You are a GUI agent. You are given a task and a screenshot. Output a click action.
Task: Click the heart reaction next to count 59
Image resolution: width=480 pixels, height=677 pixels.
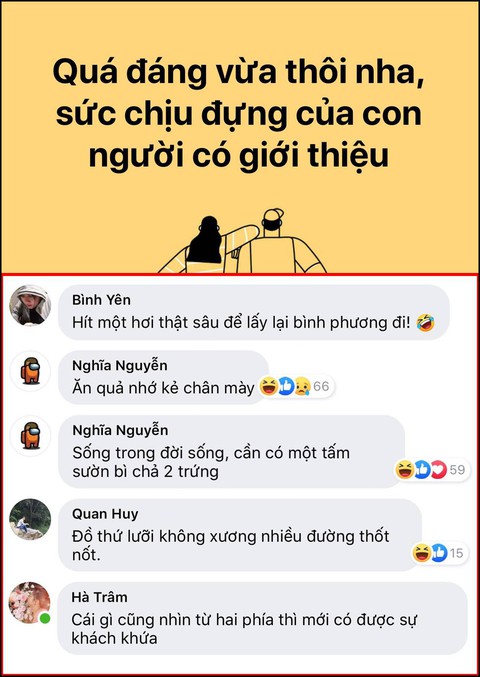click(x=439, y=470)
